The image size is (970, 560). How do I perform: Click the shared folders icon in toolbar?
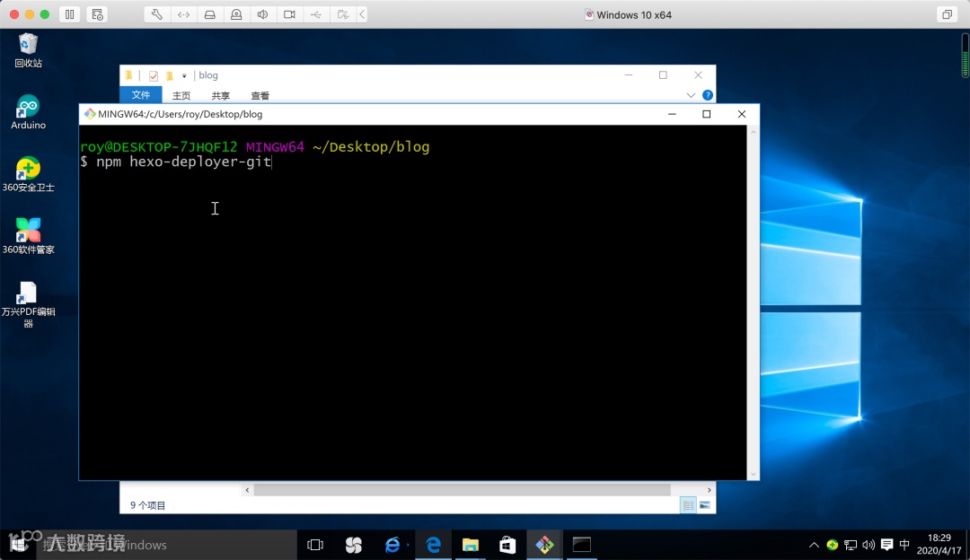click(x=343, y=14)
